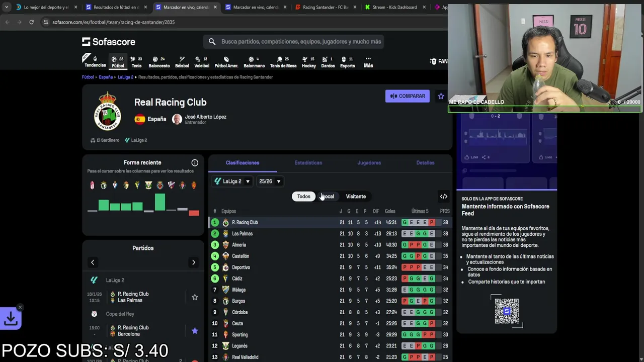This screenshot has height=362, width=644.
Task: Click LaLiga 2 breadcrumb link
Action: (x=125, y=77)
